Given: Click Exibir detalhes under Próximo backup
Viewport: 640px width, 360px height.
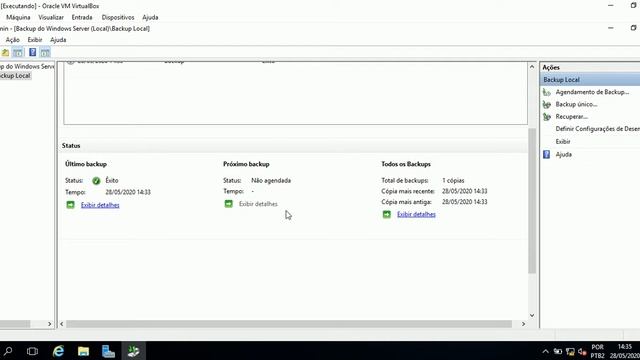Looking at the screenshot, I should point(258,204).
